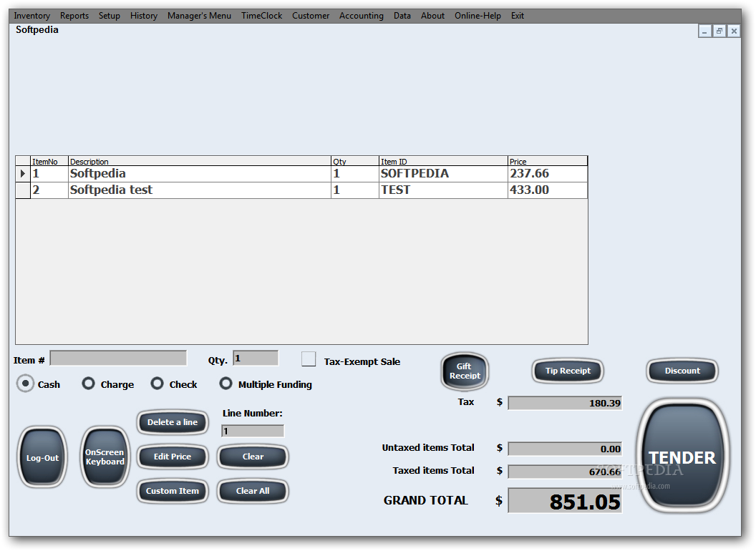This screenshot has height=551, width=756.
Task: Click the Description column header
Action: click(x=200, y=161)
